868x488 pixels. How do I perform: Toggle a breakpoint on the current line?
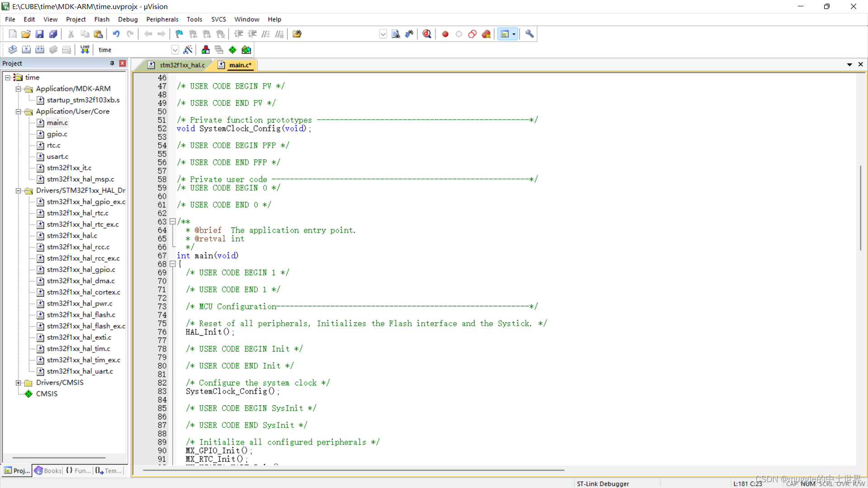click(x=445, y=34)
